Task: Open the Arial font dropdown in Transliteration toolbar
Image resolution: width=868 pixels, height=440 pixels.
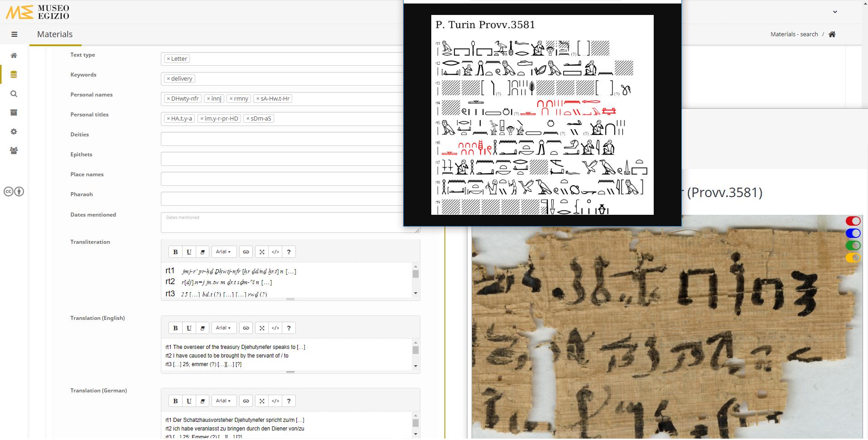Action: [223, 251]
